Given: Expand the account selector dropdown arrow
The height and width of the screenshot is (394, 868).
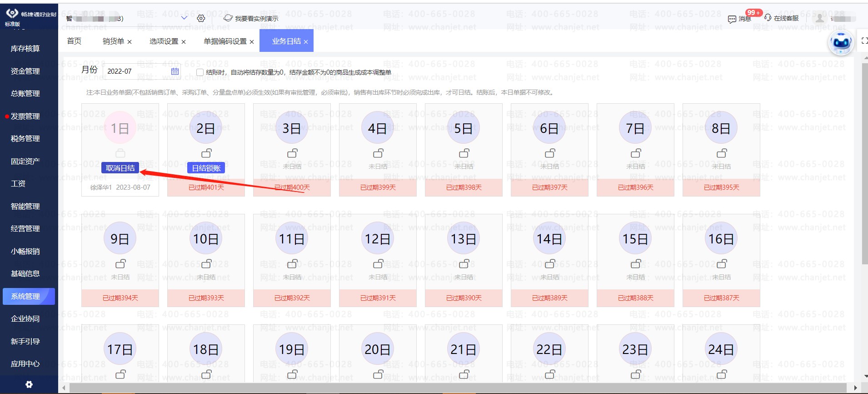Looking at the screenshot, I should coord(184,18).
